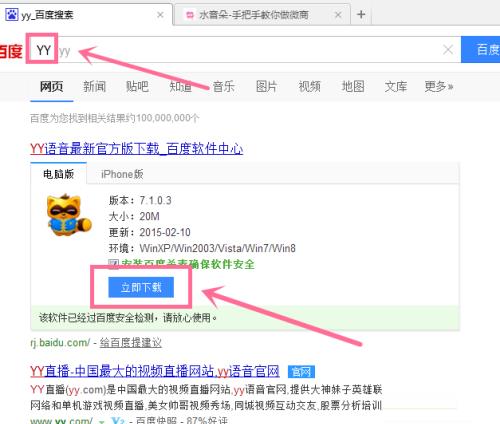Open the YY直播 视频直播网站 result link
The height and width of the screenshot is (424, 500).
[155, 371]
